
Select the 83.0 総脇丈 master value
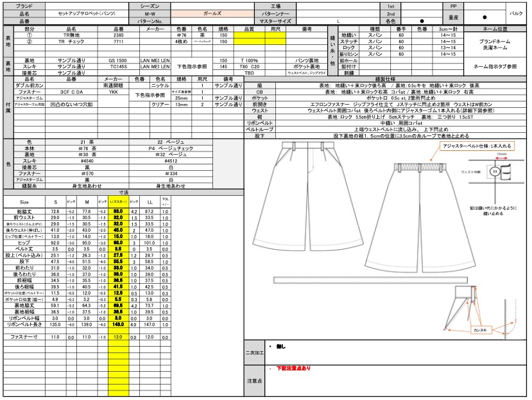click(119, 211)
